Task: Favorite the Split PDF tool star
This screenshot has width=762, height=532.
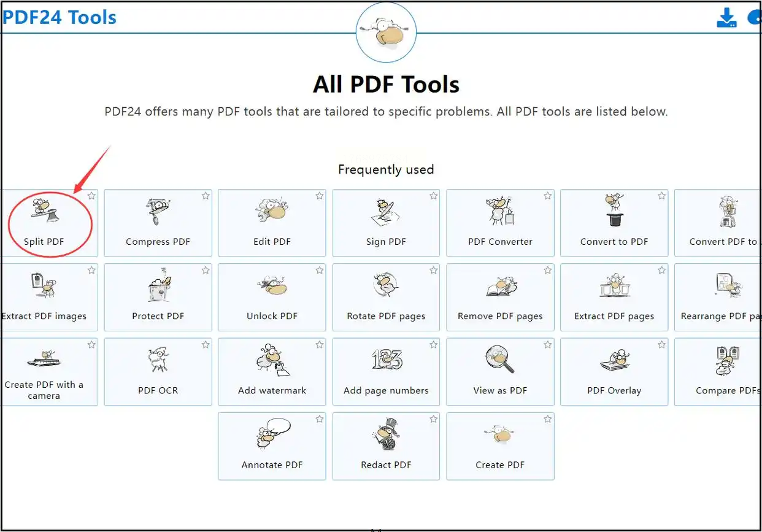Action: click(91, 196)
